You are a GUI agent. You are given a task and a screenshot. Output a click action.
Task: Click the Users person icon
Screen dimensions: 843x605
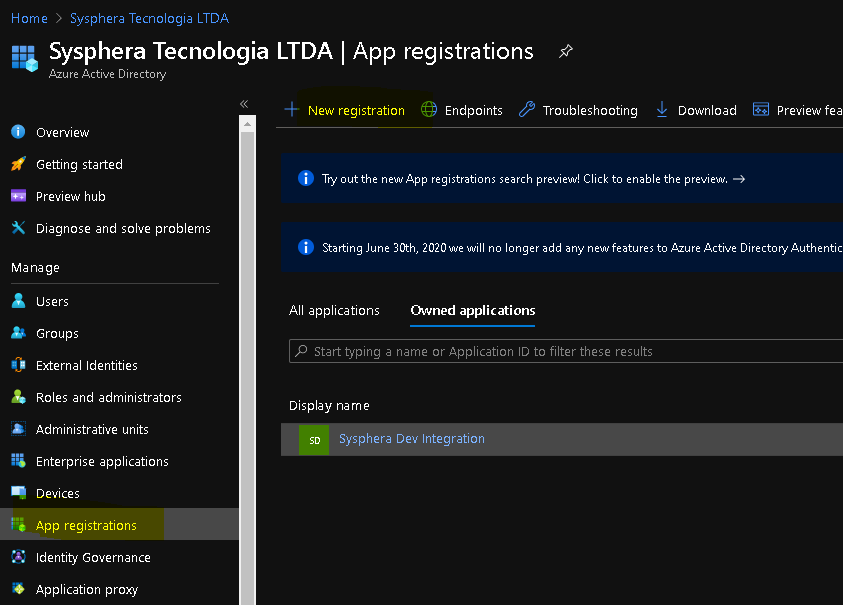point(18,301)
